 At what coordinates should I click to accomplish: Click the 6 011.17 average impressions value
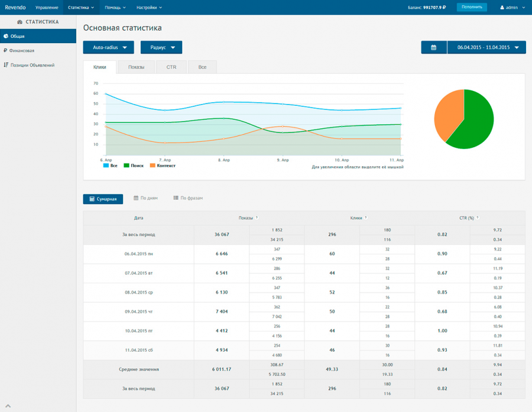[222, 369]
